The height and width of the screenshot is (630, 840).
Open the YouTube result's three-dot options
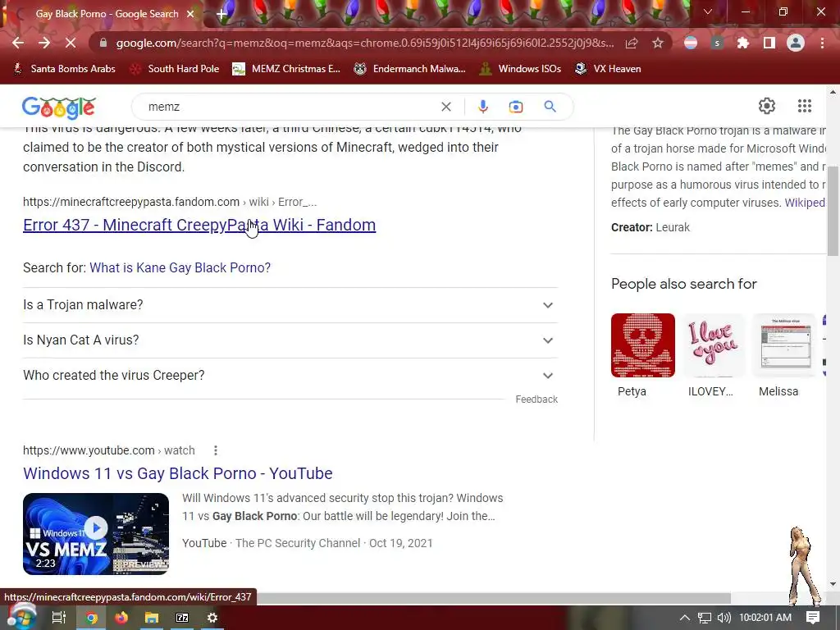click(x=216, y=450)
